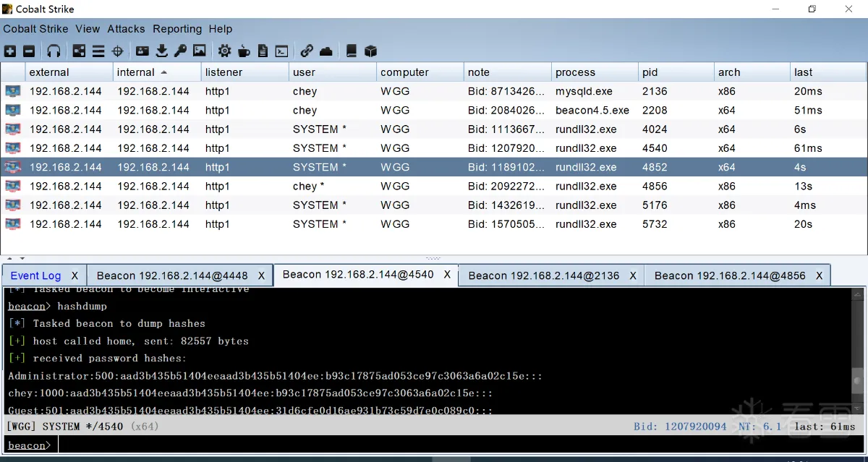
Task: Click the beacon icon for pid 2208 row
Action: [x=13, y=111]
